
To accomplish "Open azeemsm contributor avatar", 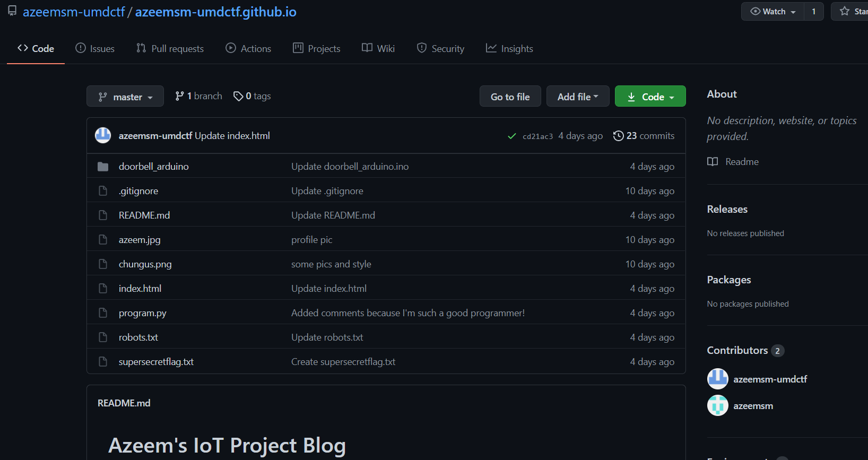I will point(718,405).
